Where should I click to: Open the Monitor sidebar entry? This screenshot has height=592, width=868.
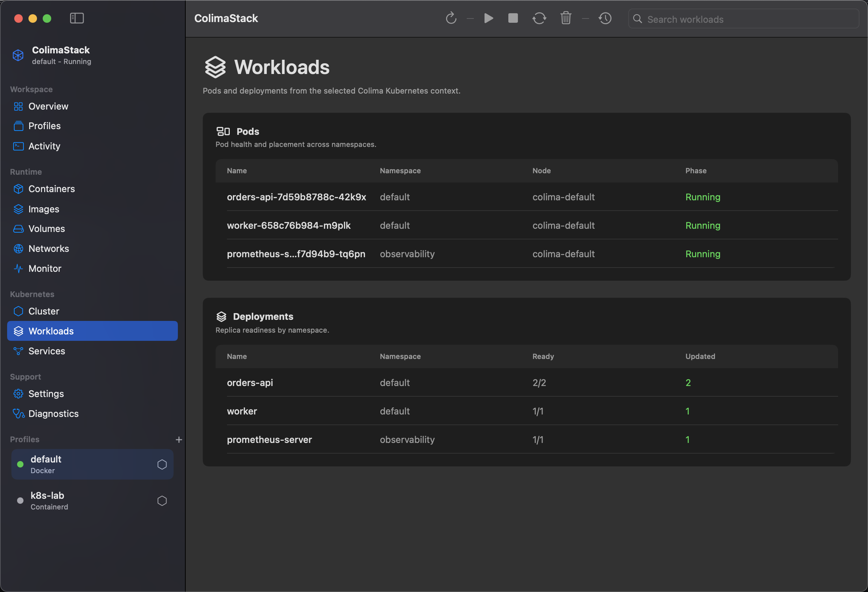pos(92,269)
